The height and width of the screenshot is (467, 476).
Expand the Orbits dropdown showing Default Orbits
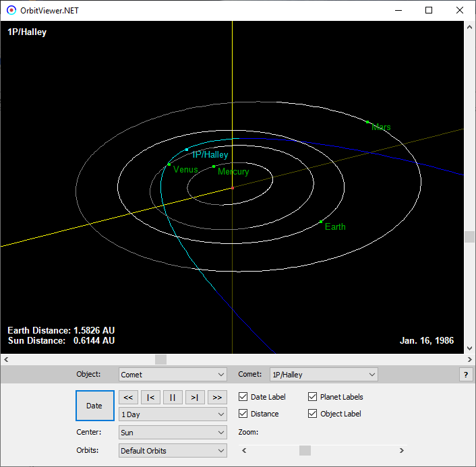tap(173, 451)
